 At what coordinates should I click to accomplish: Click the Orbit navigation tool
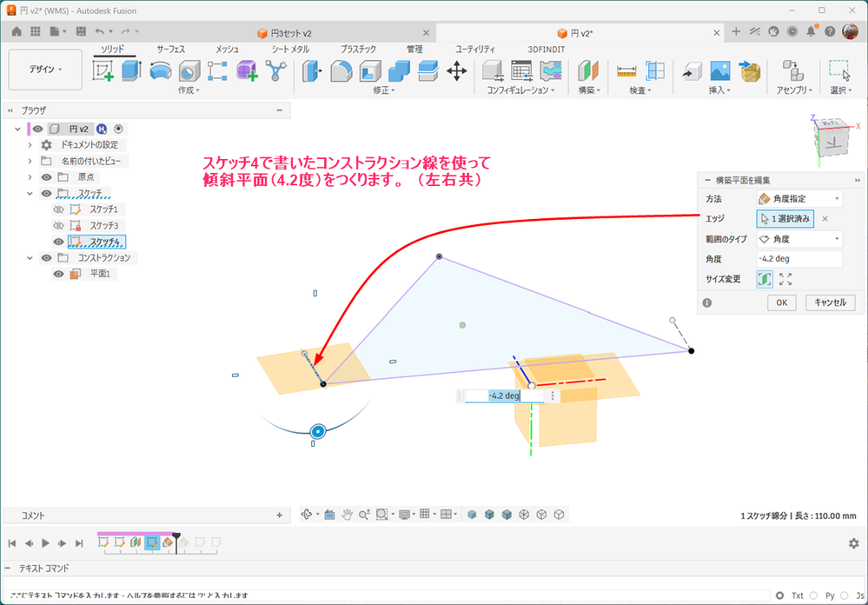[x=307, y=515]
